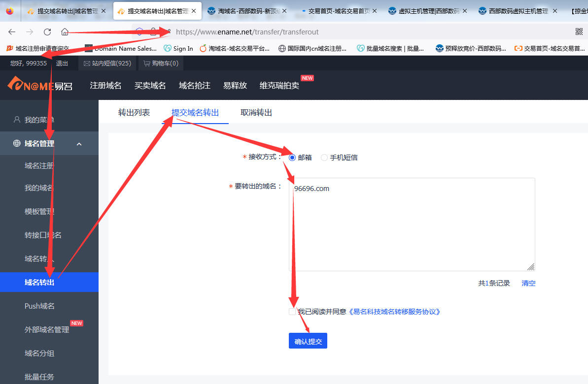Select the 手机短信 receive method
Screen dimensions: 588x384
[324, 158]
